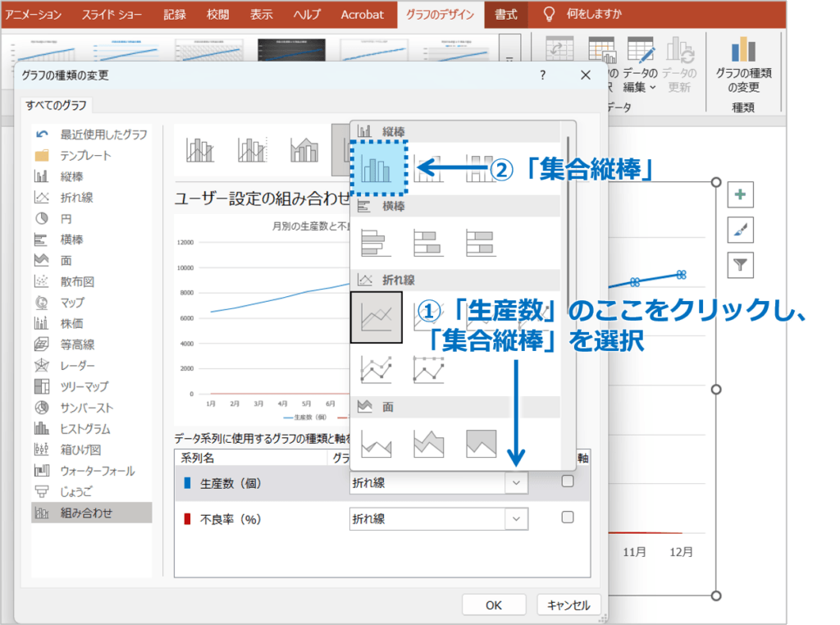This screenshot has height=625, width=840.
Task: Close the グラフの種類の変更 dialog
Action: click(x=586, y=75)
